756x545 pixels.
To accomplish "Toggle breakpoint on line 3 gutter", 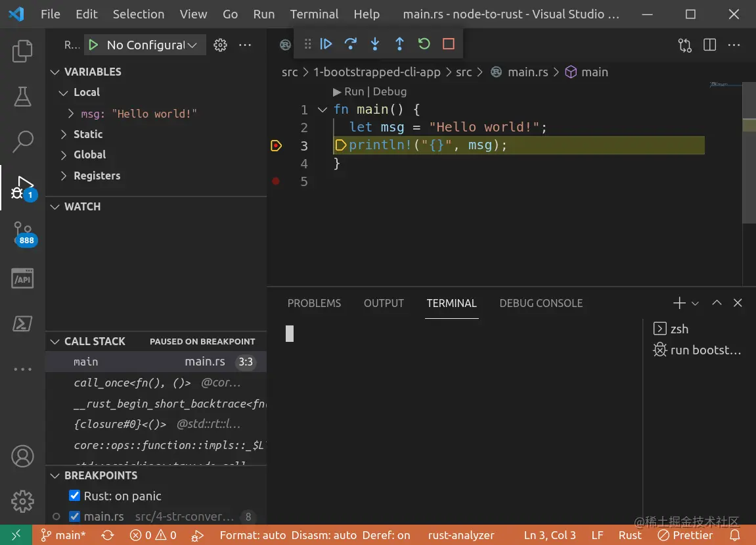I will [x=277, y=145].
